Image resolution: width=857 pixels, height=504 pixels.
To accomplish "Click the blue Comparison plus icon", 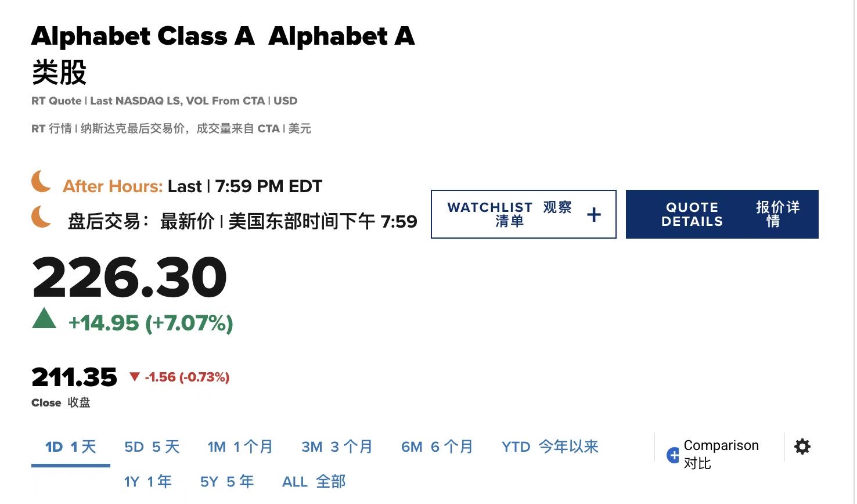I will point(673,455).
